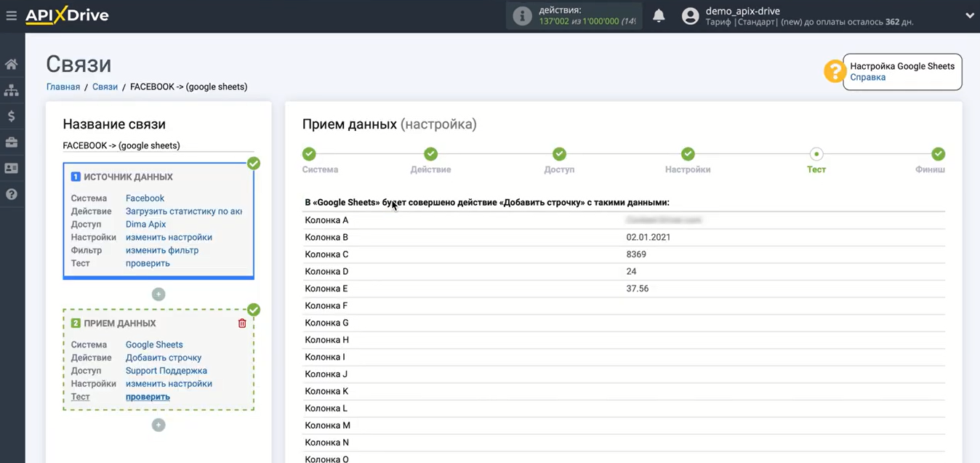Add step below data receiver block
This screenshot has height=463, width=980.
[x=158, y=425]
